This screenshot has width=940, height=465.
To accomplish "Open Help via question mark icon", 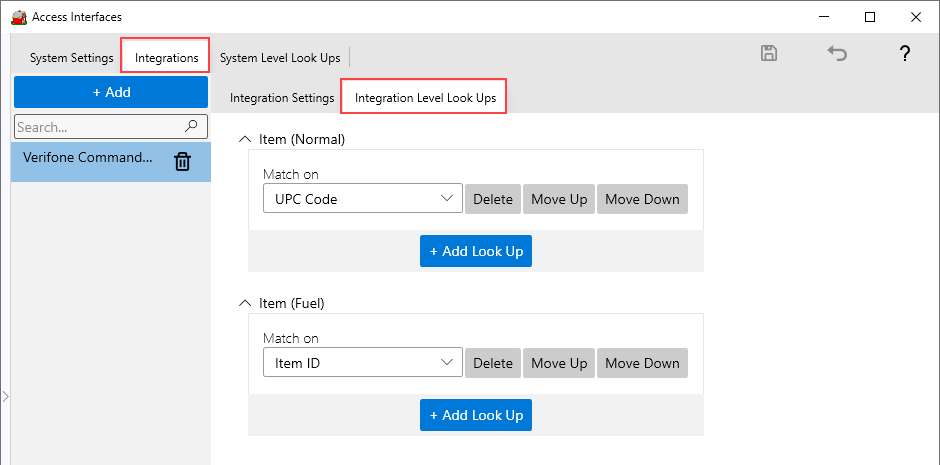I will tap(904, 54).
